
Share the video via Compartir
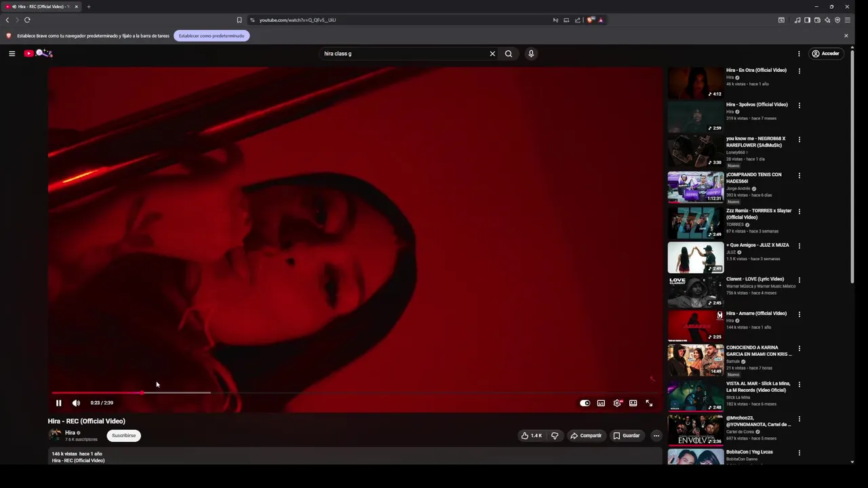click(x=586, y=436)
